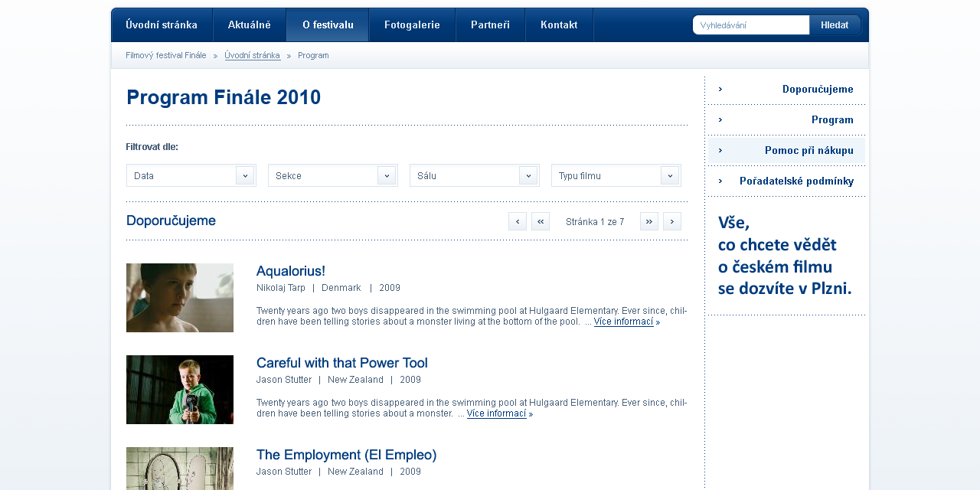980x490 pixels.
Task: Click the next page arrow icon
Action: [671, 220]
